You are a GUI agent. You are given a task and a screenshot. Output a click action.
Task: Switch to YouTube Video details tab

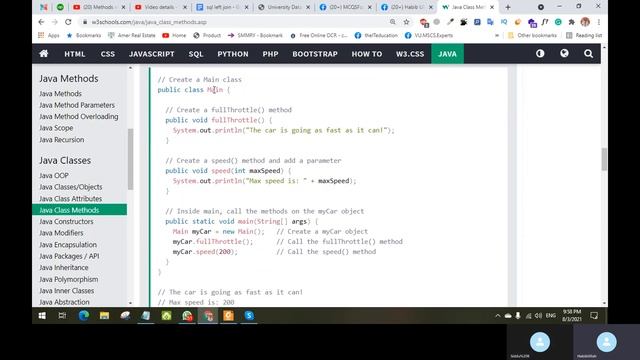point(161,7)
